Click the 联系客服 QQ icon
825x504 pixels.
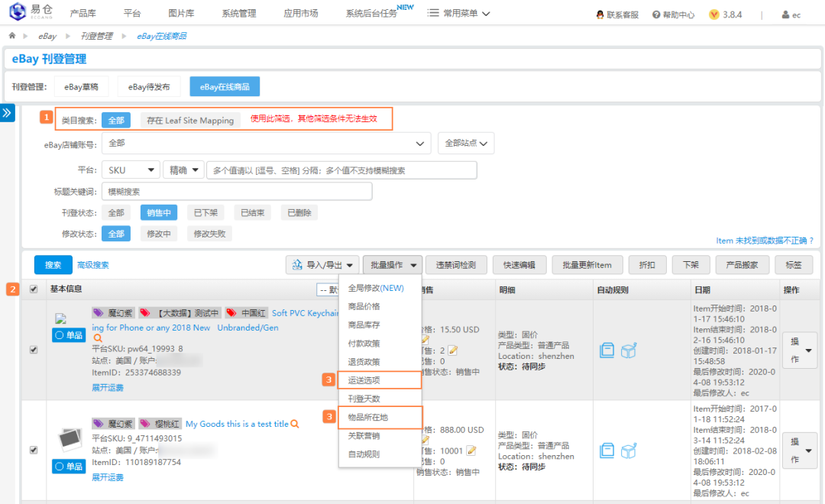pyautogui.click(x=600, y=15)
